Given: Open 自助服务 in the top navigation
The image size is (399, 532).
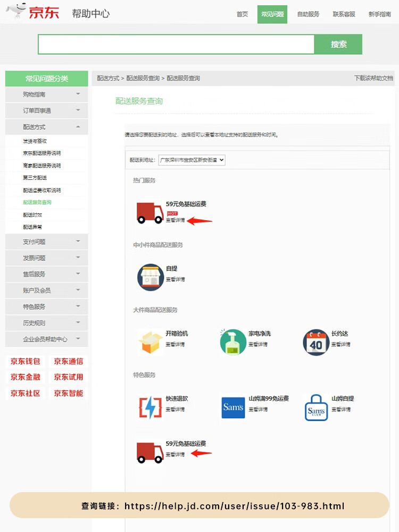Looking at the screenshot, I should (x=309, y=14).
